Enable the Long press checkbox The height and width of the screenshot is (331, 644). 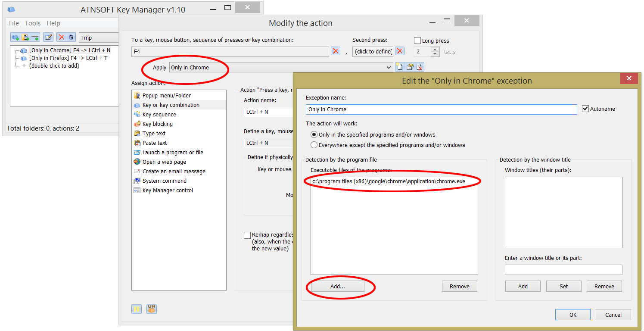(417, 41)
